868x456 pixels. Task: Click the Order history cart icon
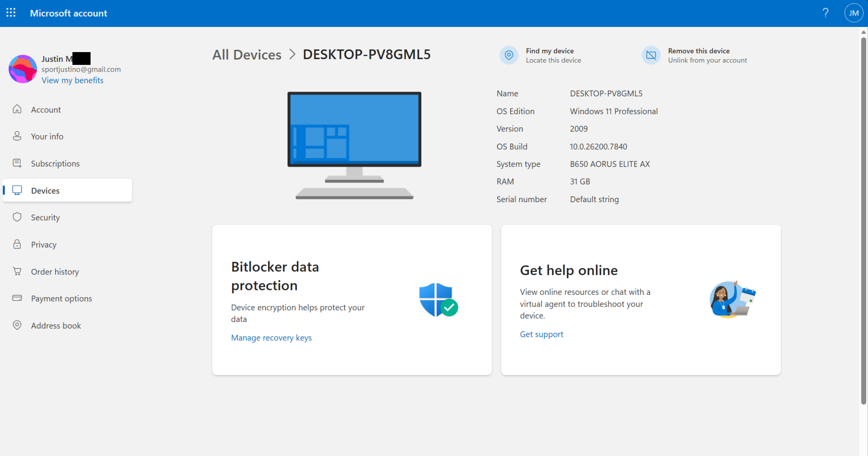[17, 271]
